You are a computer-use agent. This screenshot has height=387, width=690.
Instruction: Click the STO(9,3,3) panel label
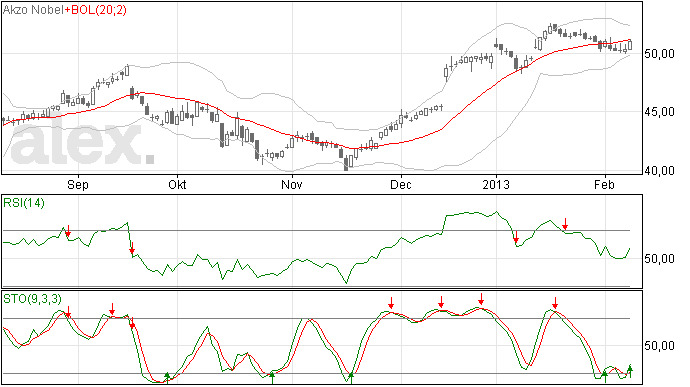coord(33,299)
